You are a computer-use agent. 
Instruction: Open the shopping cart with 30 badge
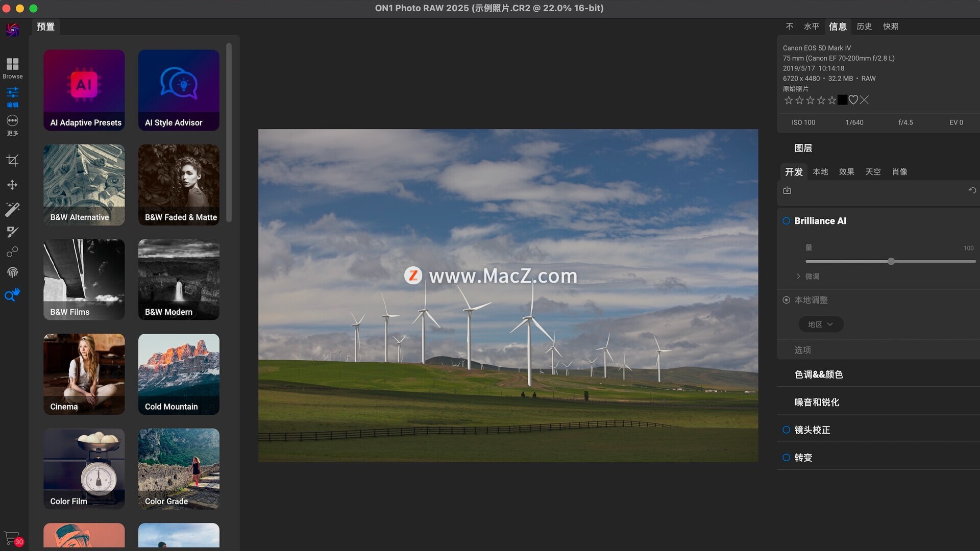14,538
